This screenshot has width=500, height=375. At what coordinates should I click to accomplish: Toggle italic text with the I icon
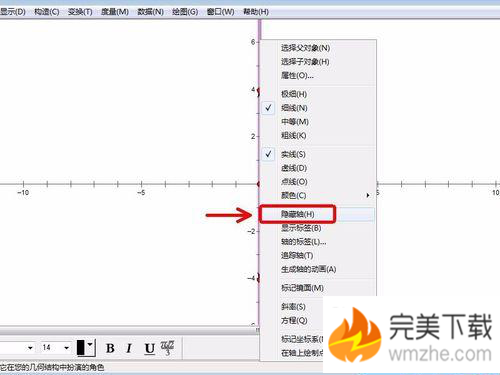129,348
